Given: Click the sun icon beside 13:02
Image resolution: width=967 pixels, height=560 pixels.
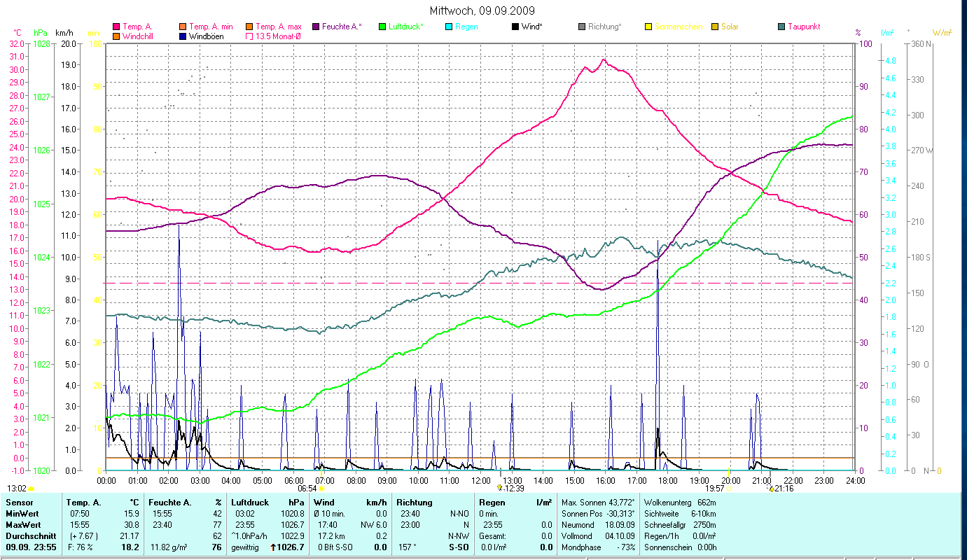Looking at the screenshot, I should 32,489.
